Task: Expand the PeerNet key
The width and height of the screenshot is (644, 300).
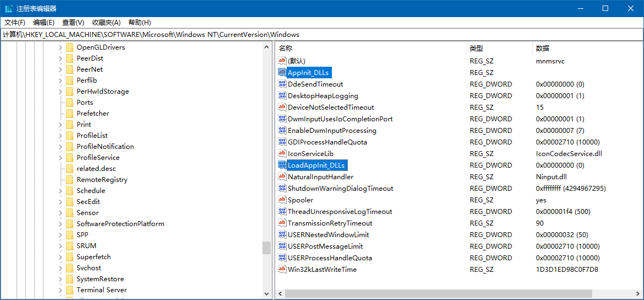Action: (x=61, y=69)
